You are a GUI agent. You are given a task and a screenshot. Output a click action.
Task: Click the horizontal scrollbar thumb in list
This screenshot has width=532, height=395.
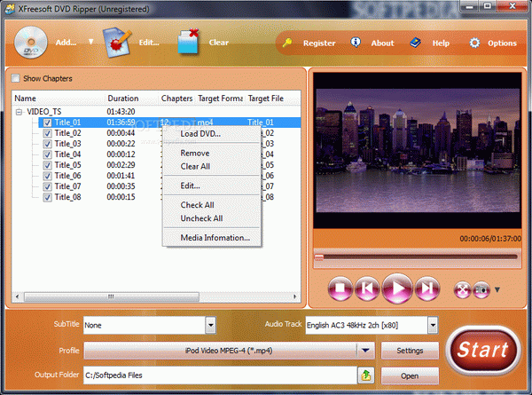tap(112, 296)
